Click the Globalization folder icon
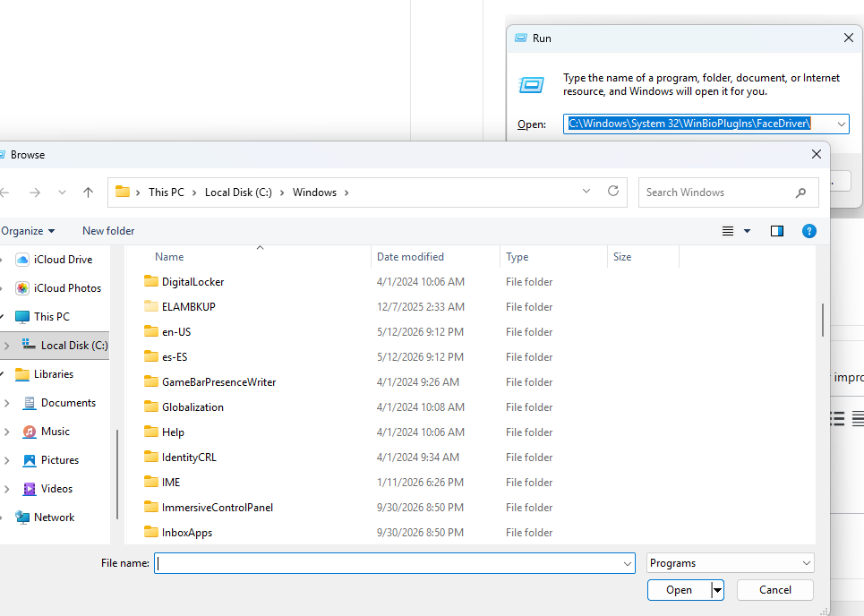 [x=151, y=406]
